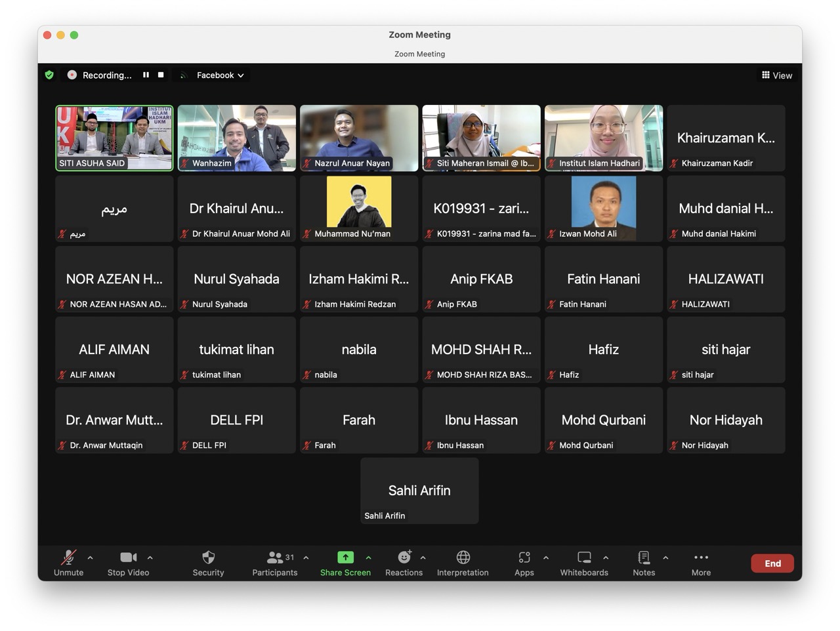
Task: Open the Reactions emoji menu
Action: coord(404,558)
